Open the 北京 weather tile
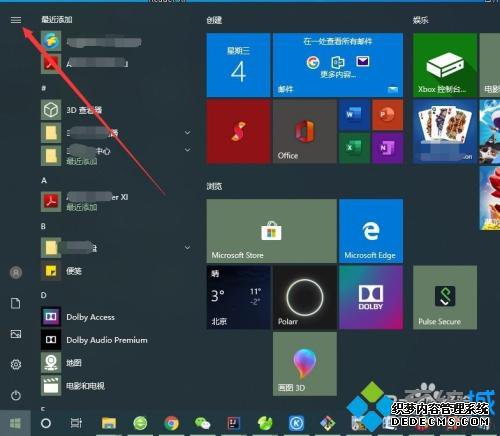Screen dimensions: 500x436 pos(238,297)
